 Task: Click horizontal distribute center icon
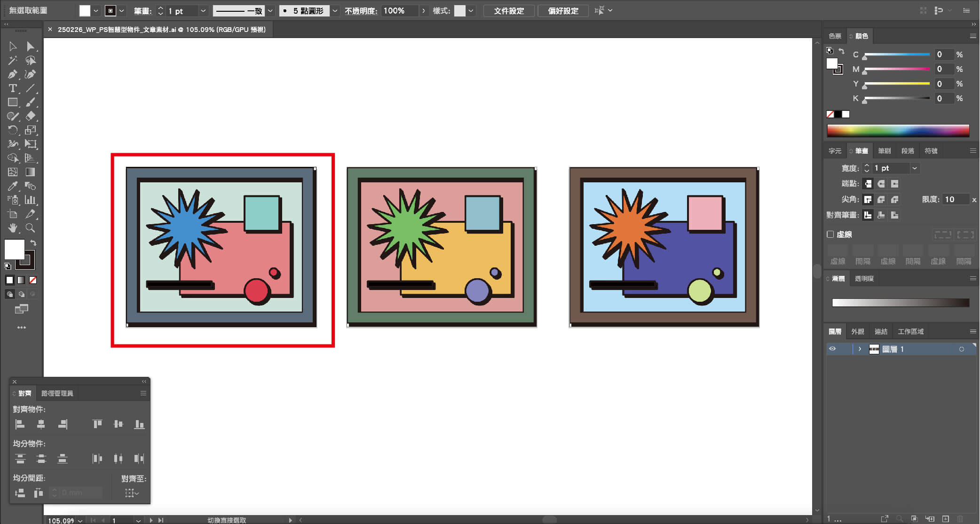point(118,459)
